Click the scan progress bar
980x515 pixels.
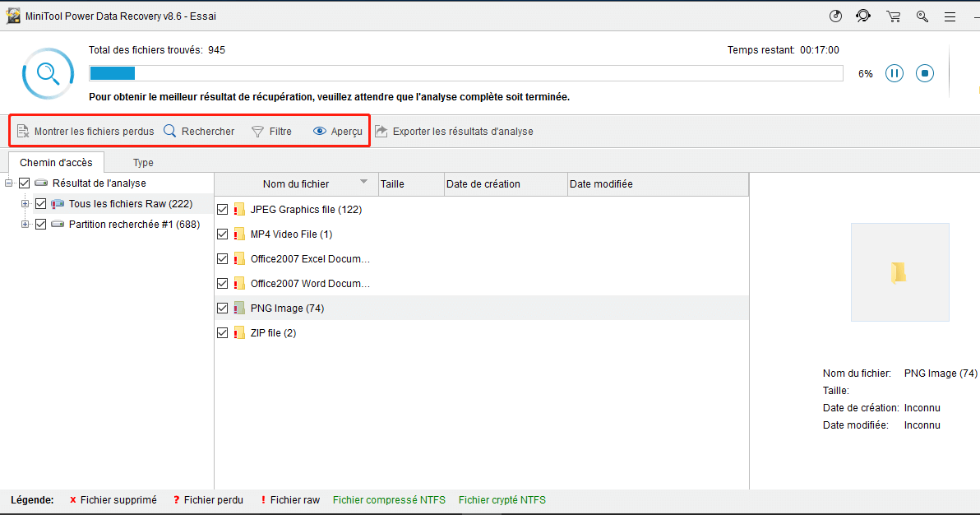[x=465, y=73]
